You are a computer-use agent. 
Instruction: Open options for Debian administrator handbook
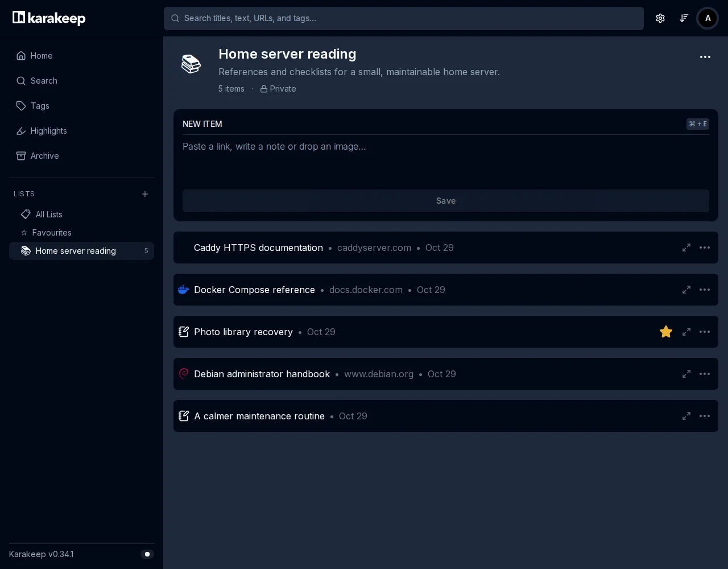click(705, 374)
